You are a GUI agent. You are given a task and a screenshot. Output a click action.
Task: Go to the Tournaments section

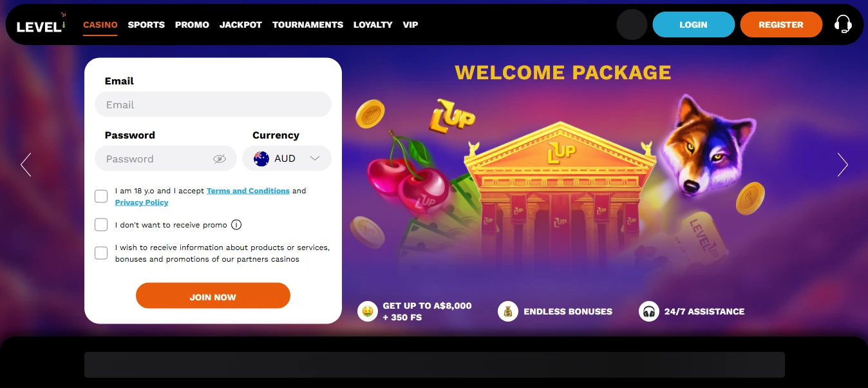[x=308, y=24]
